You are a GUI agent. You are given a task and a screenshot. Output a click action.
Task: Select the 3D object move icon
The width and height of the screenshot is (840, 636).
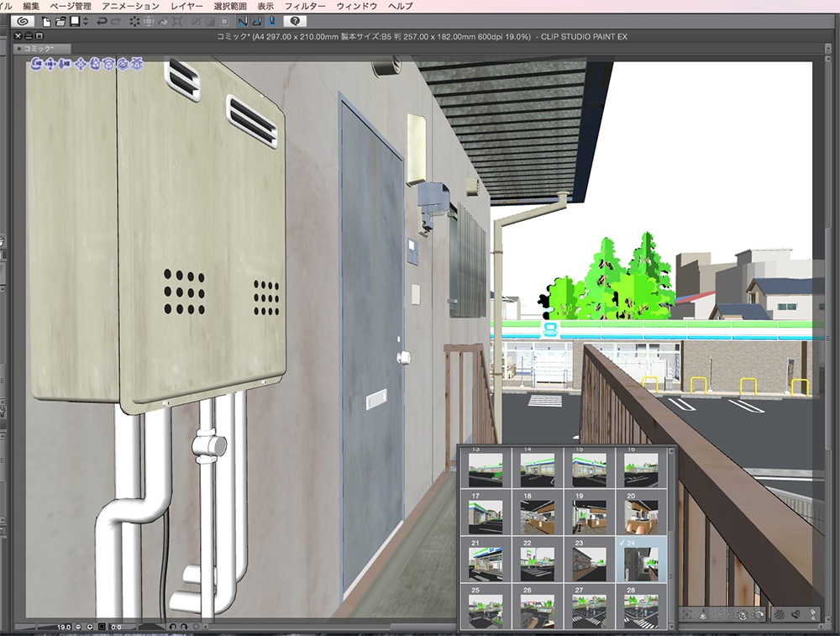coord(81,65)
